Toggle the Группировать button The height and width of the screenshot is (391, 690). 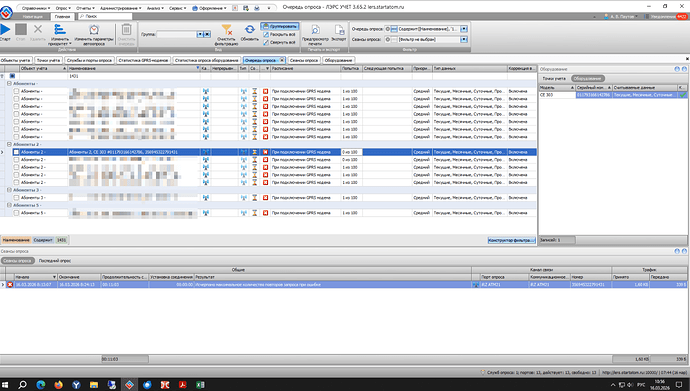point(280,26)
